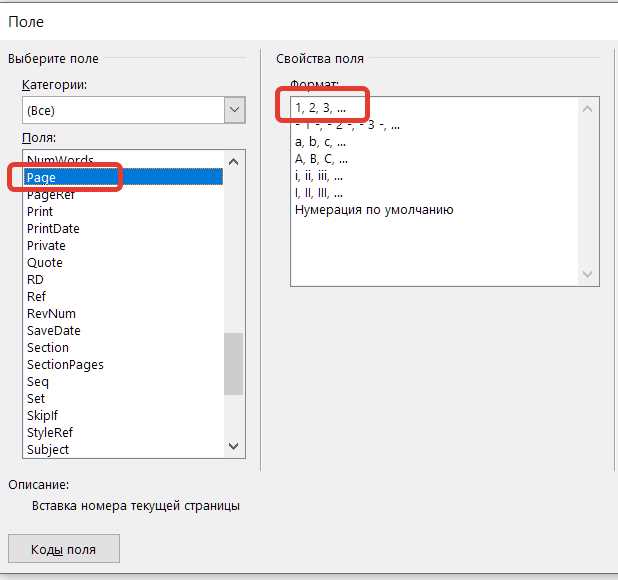Select Print field

123,212
